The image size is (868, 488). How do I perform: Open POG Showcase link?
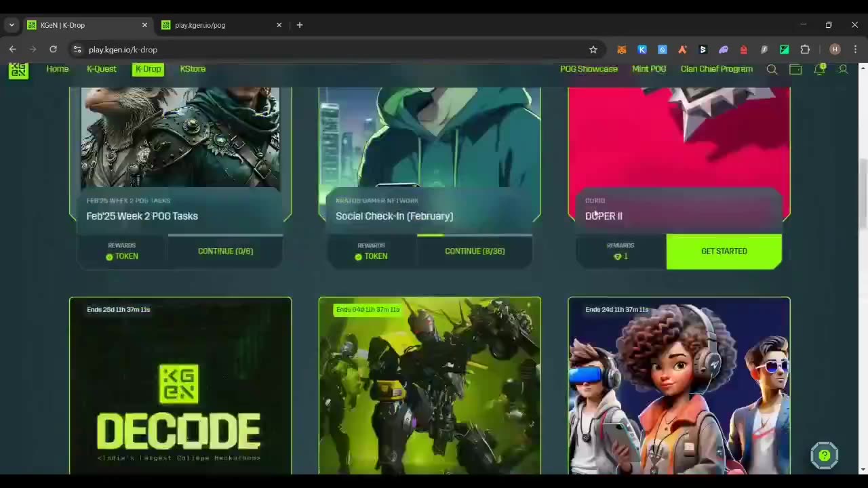589,69
